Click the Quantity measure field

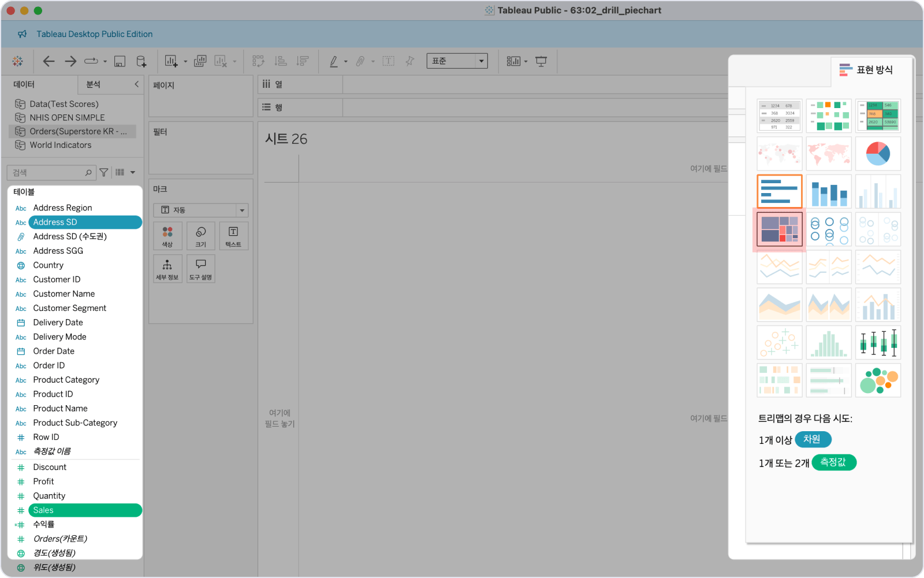[49, 496]
